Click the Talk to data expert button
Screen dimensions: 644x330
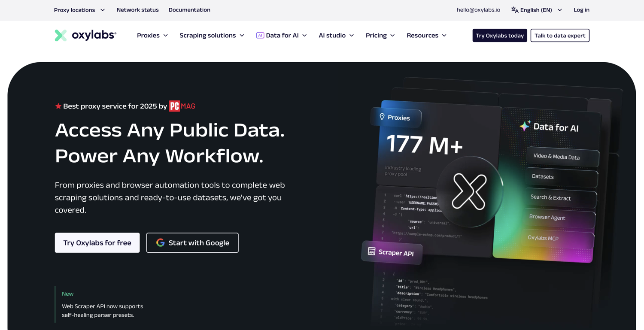[x=560, y=35]
